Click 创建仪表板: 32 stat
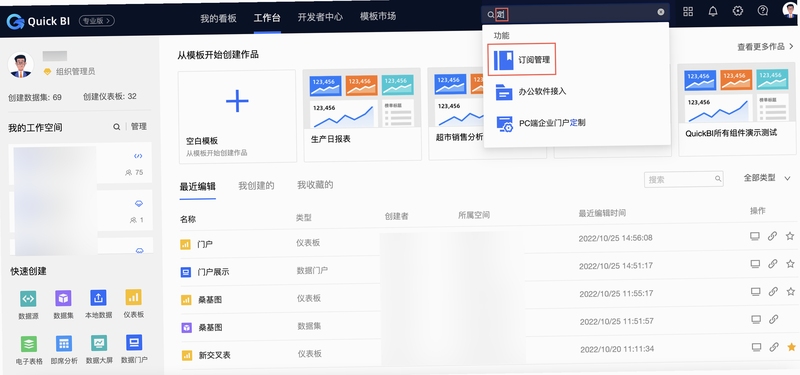Image resolution: width=800 pixels, height=375 pixels. pyautogui.click(x=110, y=96)
